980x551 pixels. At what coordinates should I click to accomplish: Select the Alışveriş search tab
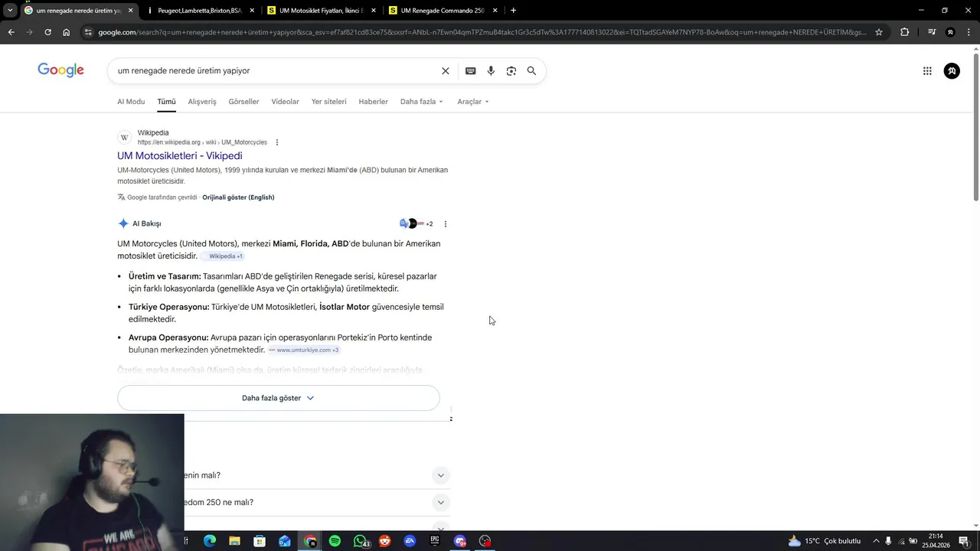pyautogui.click(x=202, y=102)
